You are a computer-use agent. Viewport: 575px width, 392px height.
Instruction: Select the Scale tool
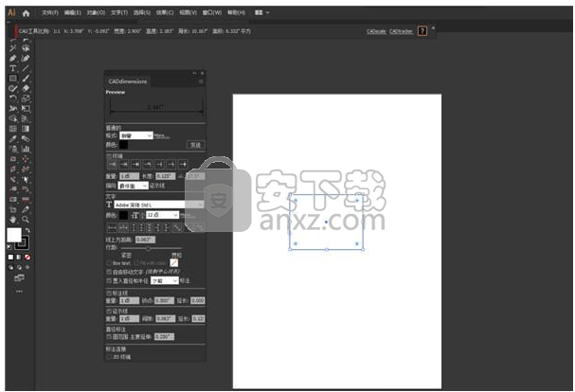[x=26, y=98]
